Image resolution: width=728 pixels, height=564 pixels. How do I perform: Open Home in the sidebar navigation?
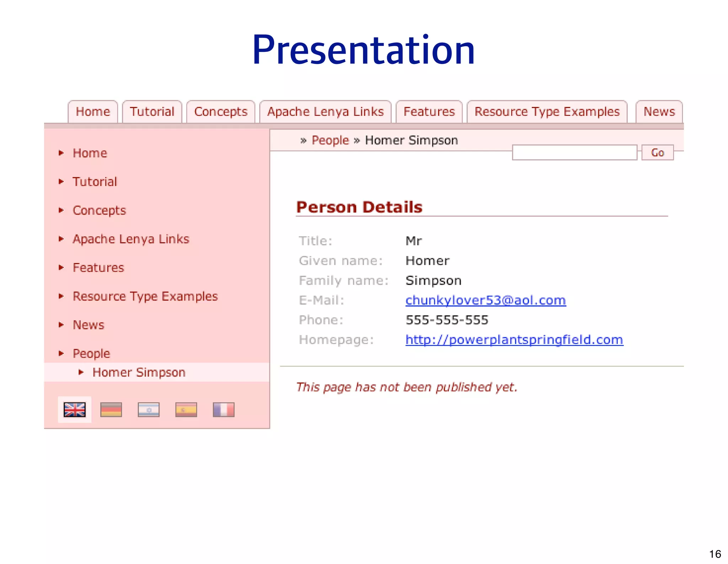point(90,153)
